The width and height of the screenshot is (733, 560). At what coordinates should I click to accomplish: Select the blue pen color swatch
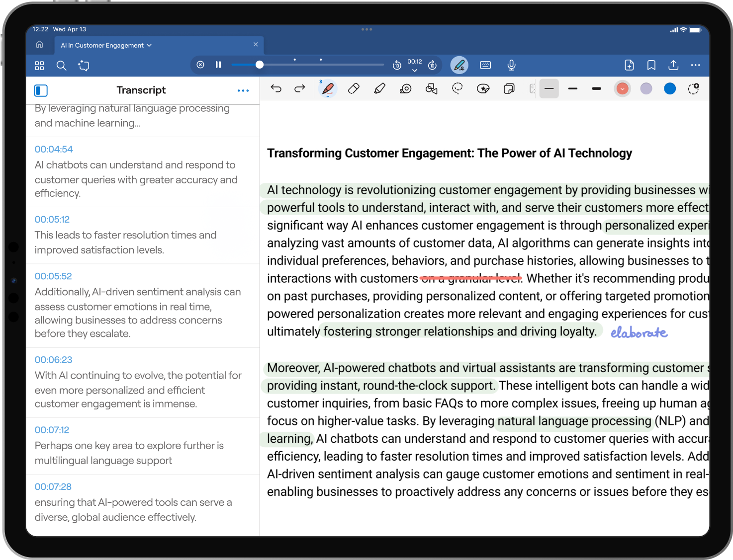(x=670, y=89)
